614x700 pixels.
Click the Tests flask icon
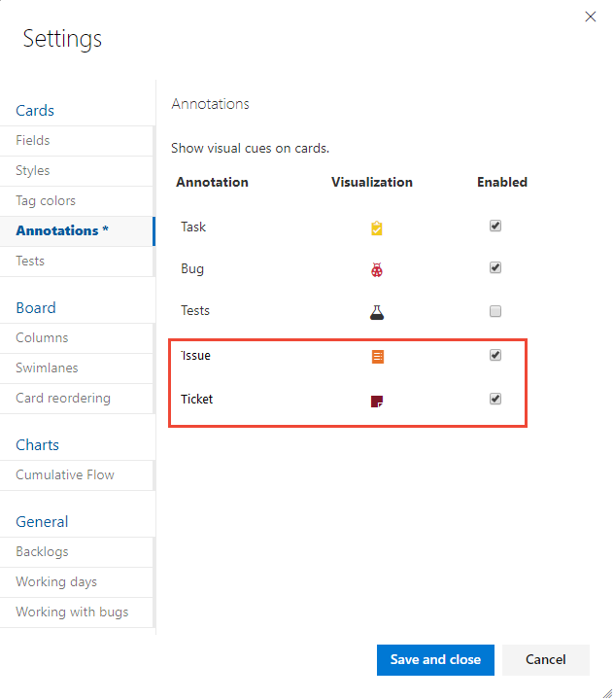377,312
